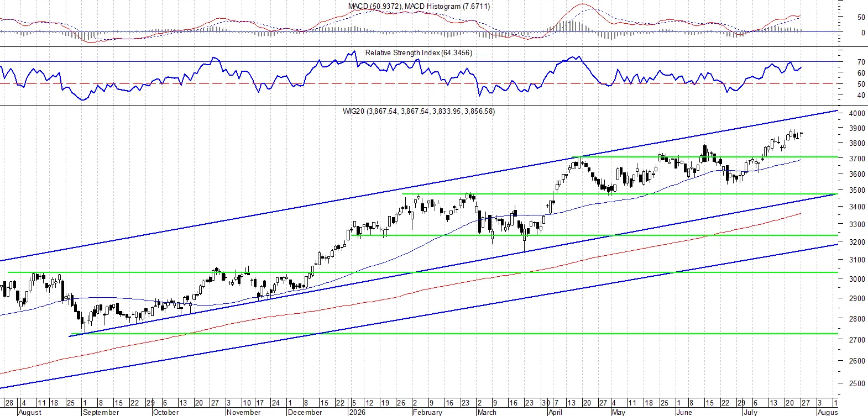Viewport: 868px width, 416px height.
Task: Select the December month label
Action: coord(305,412)
